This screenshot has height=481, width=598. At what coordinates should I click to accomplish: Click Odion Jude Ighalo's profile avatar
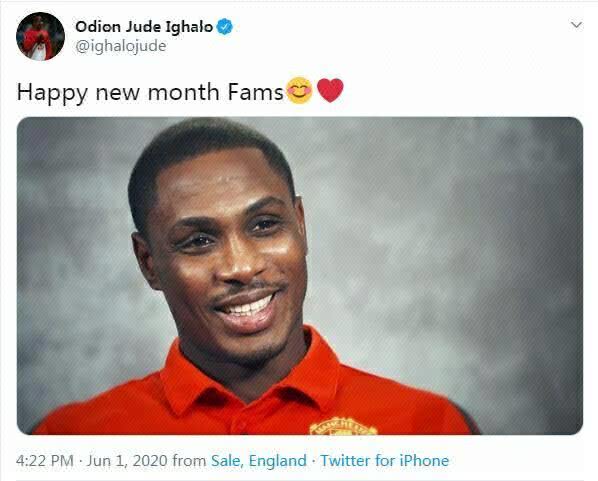pyautogui.click(x=40, y=36)
